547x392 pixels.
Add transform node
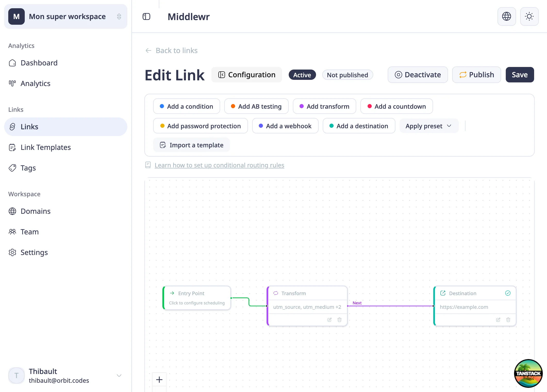point(324,106)
